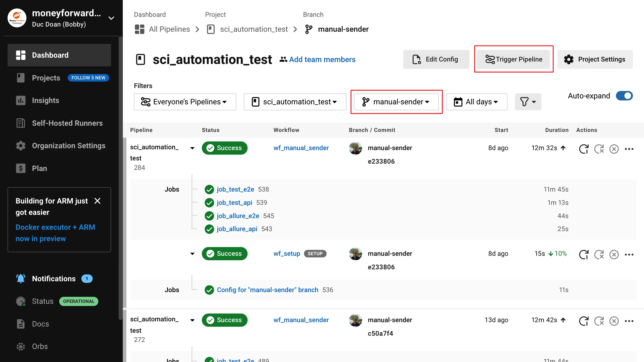The width and height of the screenshot is (644, 362).
Task: Collapse the wf_setup workflow jobs
Action: [192, 254]
